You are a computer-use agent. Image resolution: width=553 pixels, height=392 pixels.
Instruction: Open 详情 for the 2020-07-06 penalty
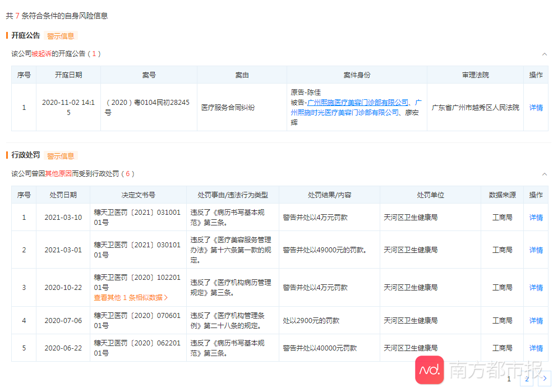(x=536, y=321)
